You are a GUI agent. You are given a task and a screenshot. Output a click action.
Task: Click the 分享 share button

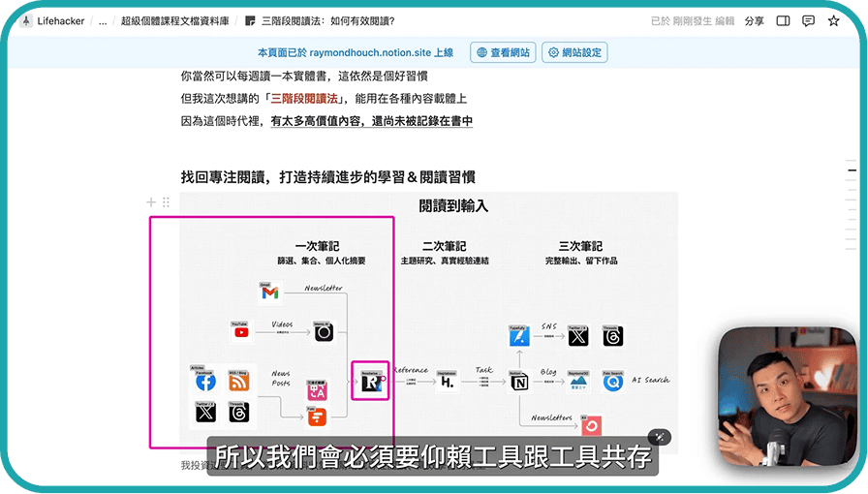(754, 21)
